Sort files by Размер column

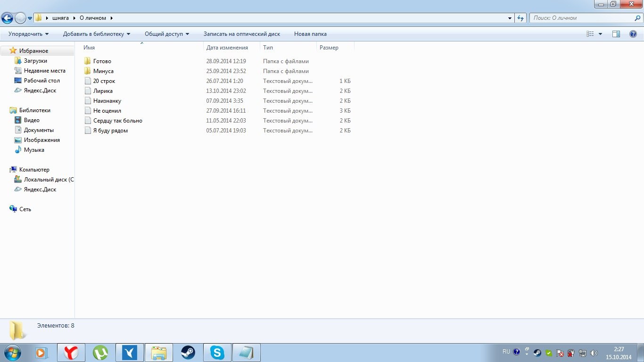click(329, 48)
